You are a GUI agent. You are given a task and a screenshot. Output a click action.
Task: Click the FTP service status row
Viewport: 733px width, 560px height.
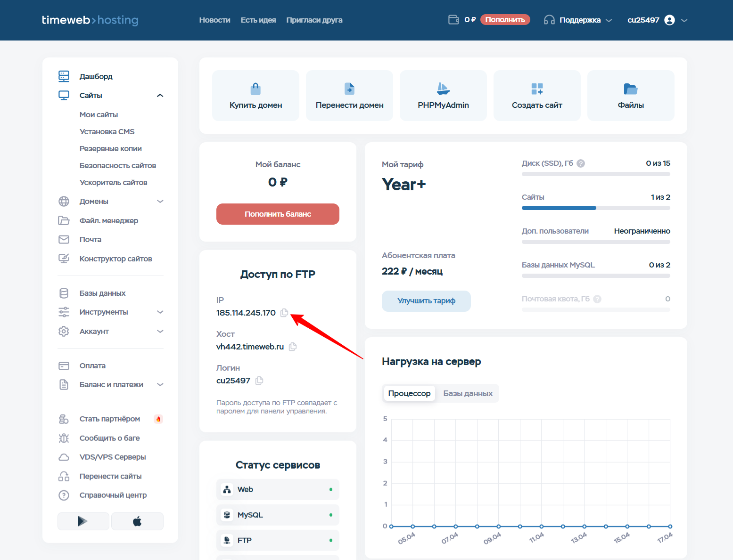click(278, 541)
